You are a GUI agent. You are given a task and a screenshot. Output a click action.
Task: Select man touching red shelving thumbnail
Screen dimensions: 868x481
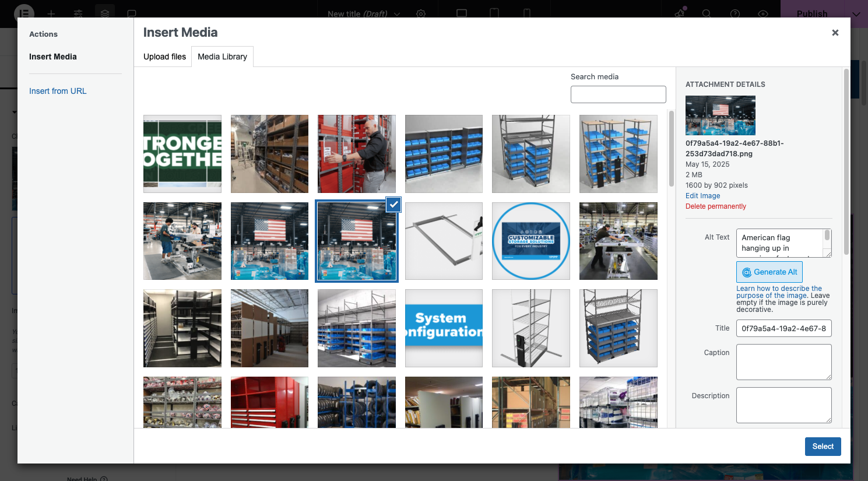357,154
